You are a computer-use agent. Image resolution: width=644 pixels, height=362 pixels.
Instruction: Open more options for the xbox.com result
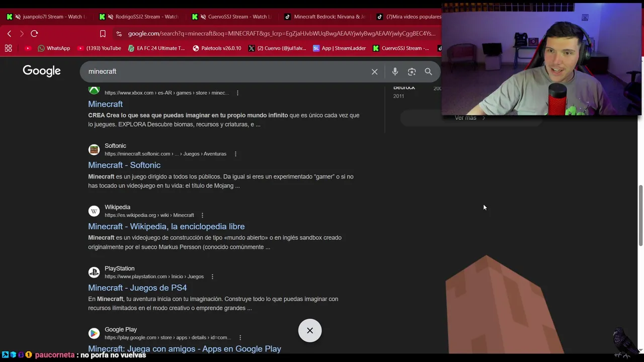237,93
